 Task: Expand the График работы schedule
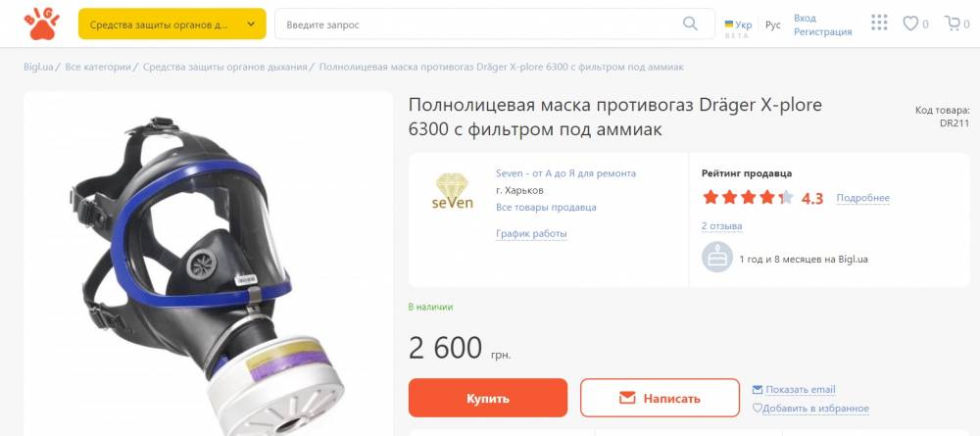point(531,233)
